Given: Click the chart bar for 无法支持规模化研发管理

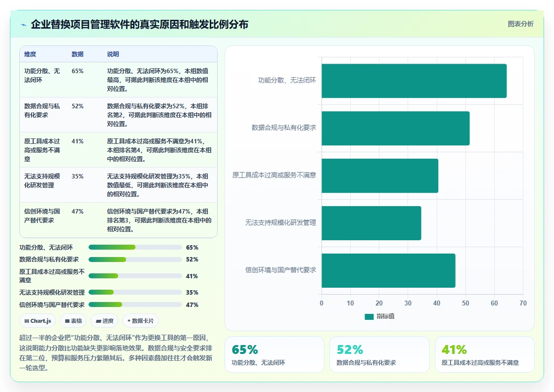Looking at the screenshot, I should tap(371, 223).
